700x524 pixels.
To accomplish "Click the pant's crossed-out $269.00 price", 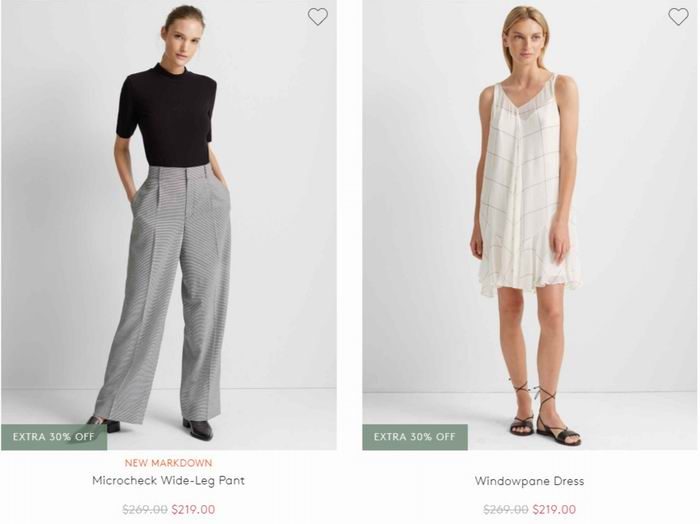I will click(x=145, y=509).
